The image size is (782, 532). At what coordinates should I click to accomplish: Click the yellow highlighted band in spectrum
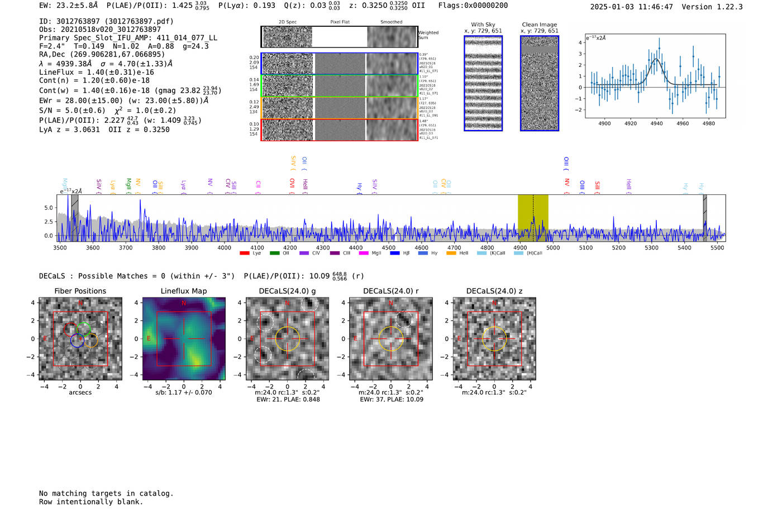[x=533, y=218]
